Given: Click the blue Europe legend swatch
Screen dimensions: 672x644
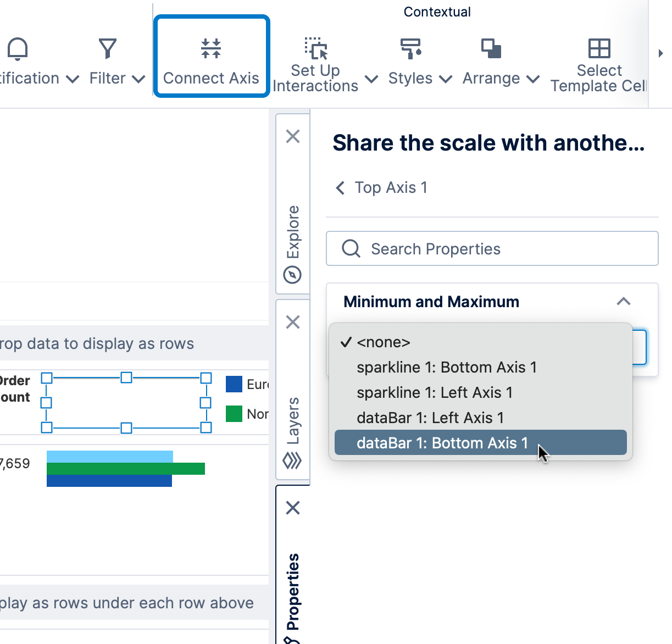Looking at the screenshot, I should click(234, 384).
